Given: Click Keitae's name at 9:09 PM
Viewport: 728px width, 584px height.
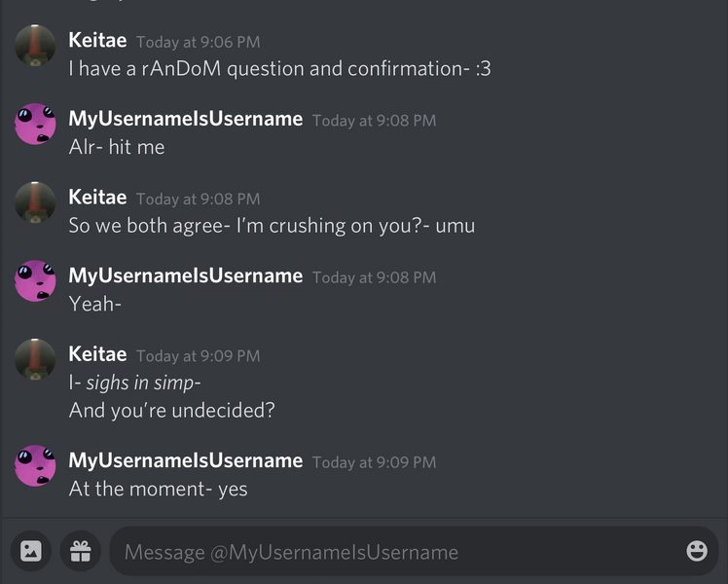Looking at the screenshot, I should [97, 354].
